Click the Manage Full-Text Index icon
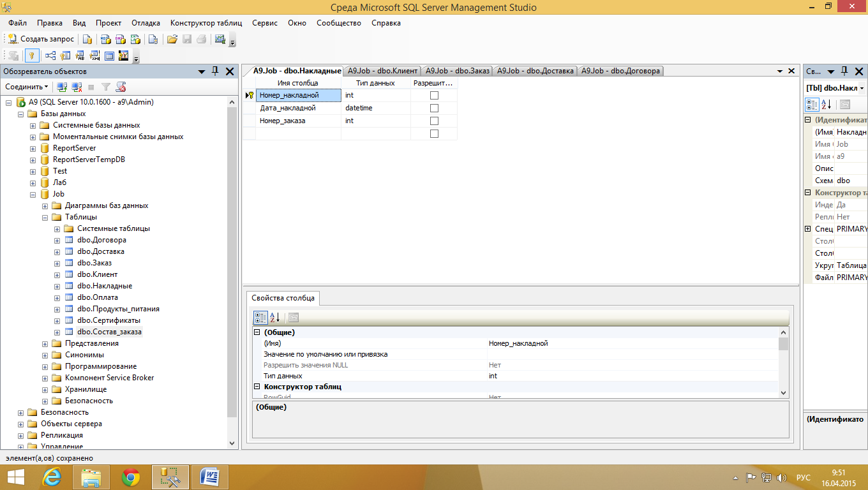The height and width of the screenshot is (490, 868). (80, 56)
